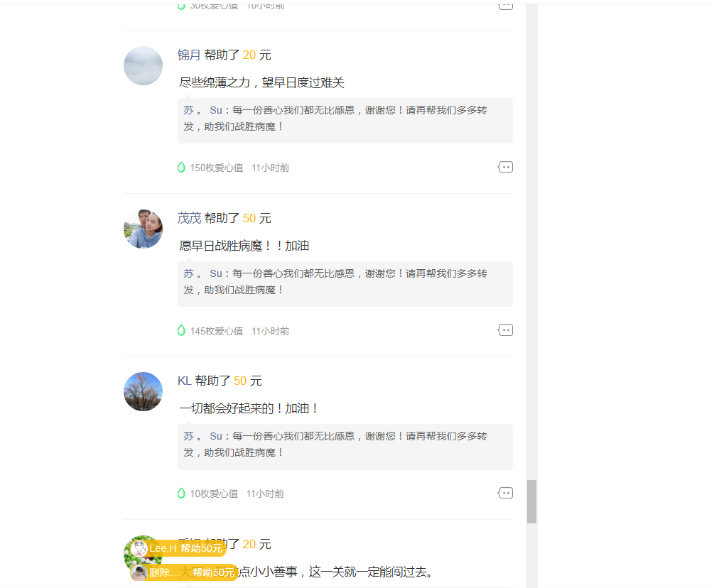Screen dimensions: 714x588
Task: Open 锦月's profile picture
Action: pos(143,66)
